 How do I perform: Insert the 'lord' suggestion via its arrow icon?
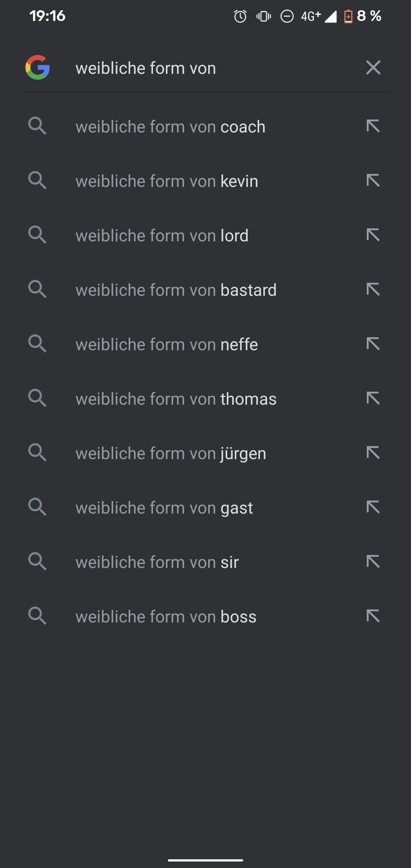(373, 235)
